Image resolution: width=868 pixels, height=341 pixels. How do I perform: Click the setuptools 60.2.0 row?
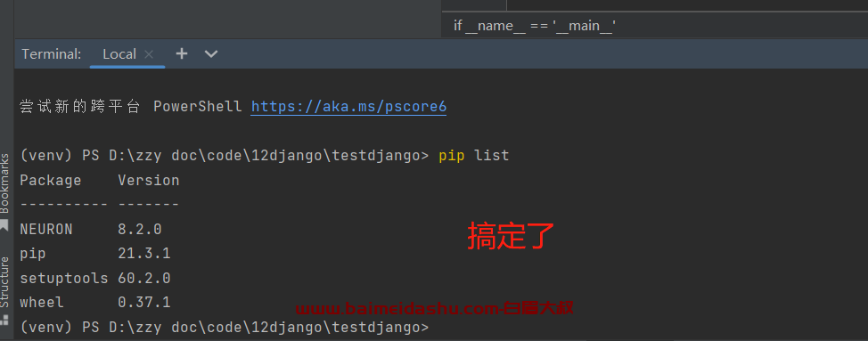pyautogui.click(x=95, y=278)
